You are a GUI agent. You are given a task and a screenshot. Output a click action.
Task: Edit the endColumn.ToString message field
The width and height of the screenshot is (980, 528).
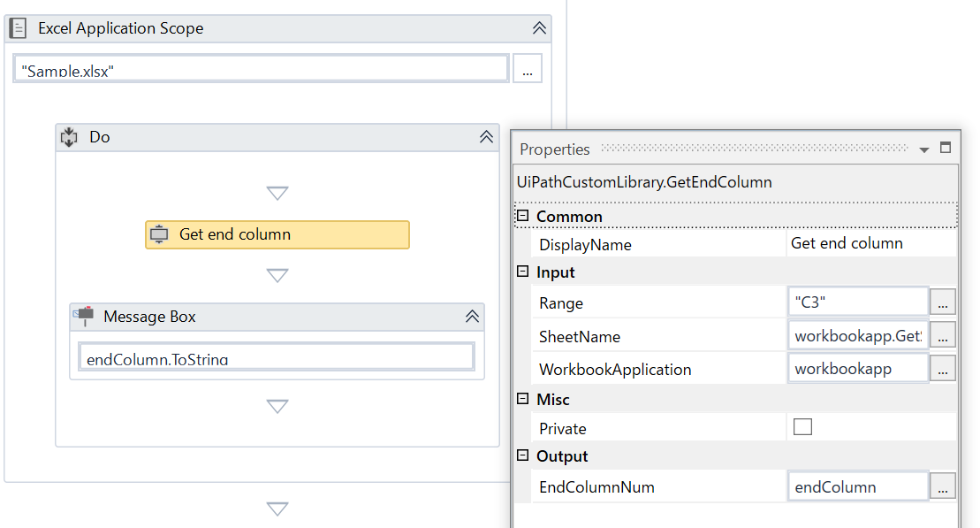pos(277,357)
